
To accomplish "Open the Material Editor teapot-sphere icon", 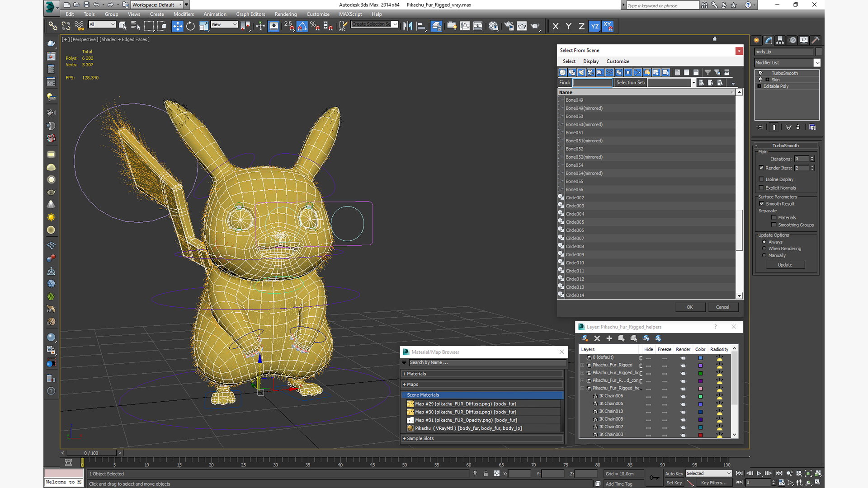I will tap(493, 26).
